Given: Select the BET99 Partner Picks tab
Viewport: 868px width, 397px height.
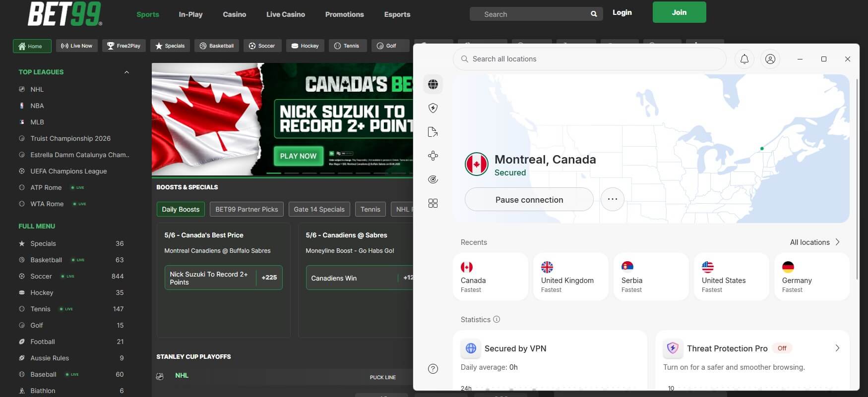Looking at the screenshot, I should 247,209.
